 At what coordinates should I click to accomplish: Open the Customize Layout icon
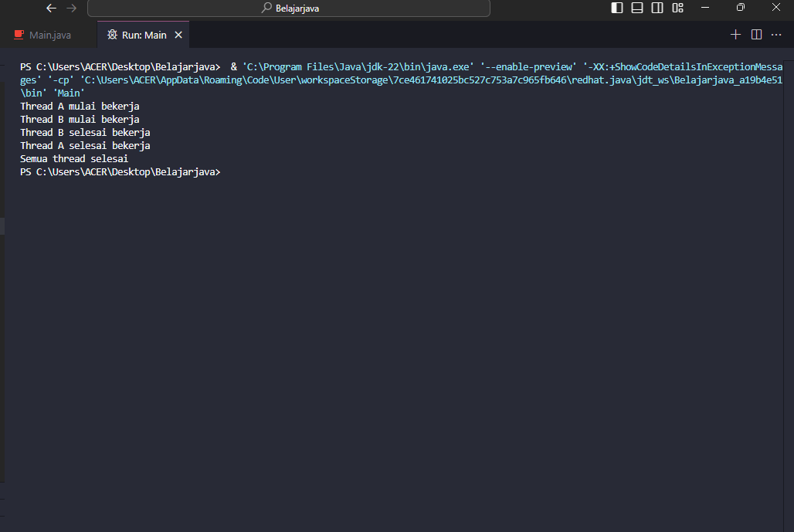point(677,8)
